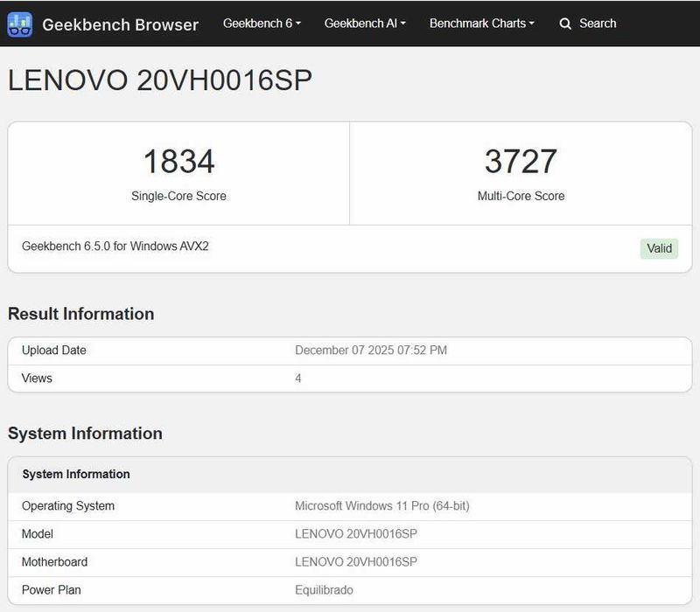This screenshot has width=700, height=612.
Task: Click the Valid badge
Action: [x=659, y=248]
